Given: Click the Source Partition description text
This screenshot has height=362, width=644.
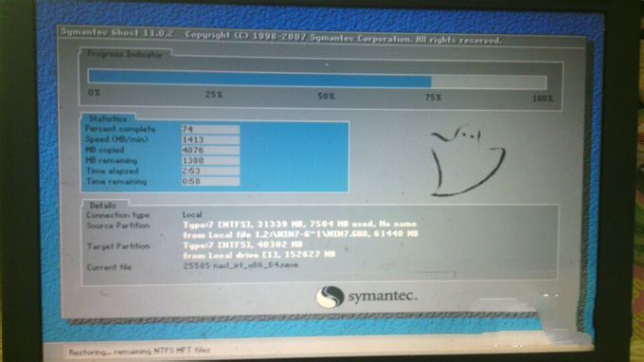Looking at the screenshot, I should 300,229.
